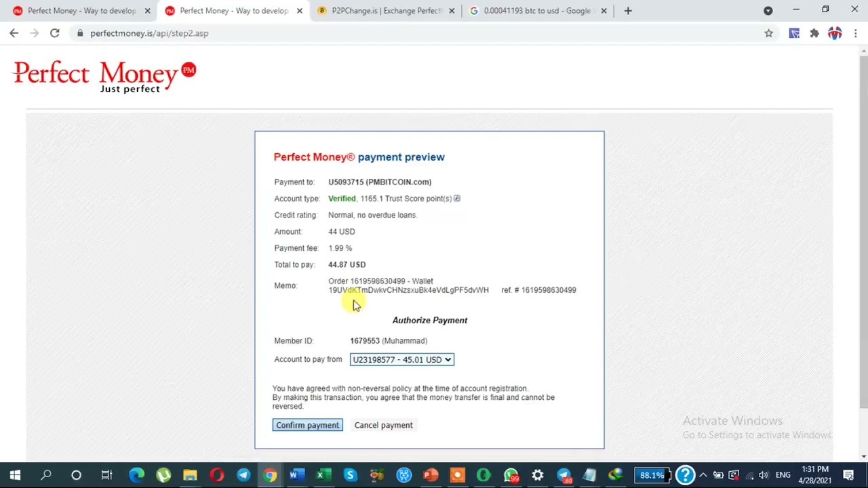Go back with the browser back arrow

coord(14,33)
